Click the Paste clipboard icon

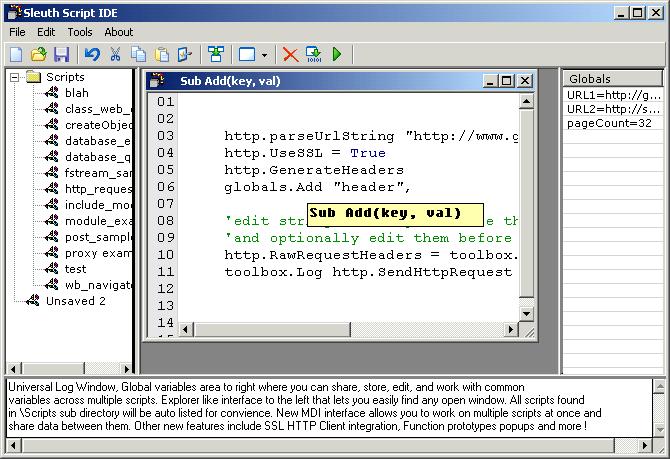[161, 54]
